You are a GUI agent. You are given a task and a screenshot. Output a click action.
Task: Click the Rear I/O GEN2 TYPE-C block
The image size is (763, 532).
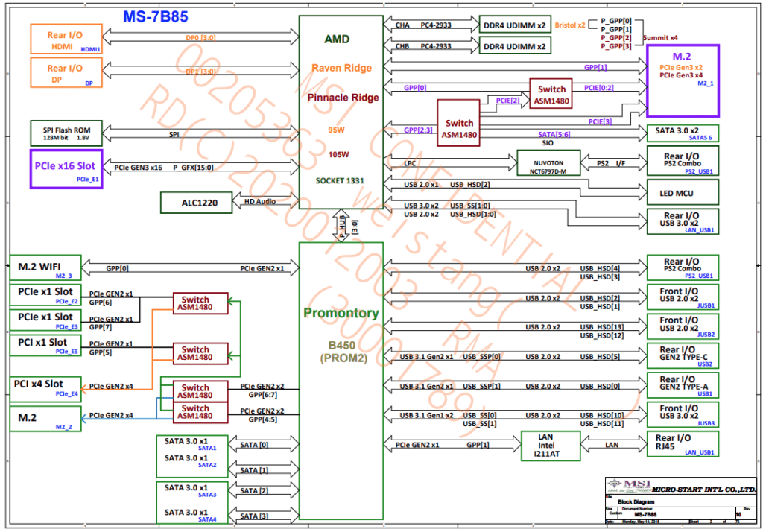tap(683, 356)
